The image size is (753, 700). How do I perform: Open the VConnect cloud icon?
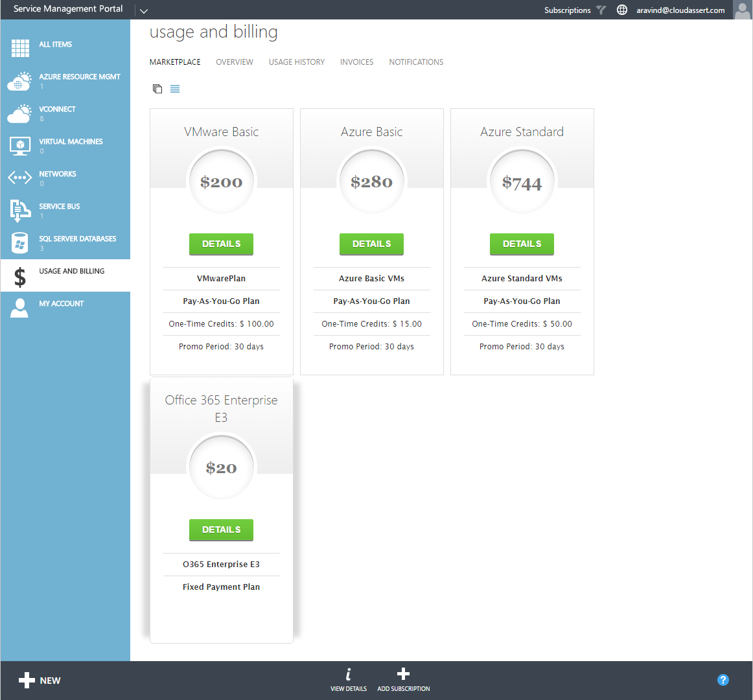pyautogui.click(x=19, y=113)
